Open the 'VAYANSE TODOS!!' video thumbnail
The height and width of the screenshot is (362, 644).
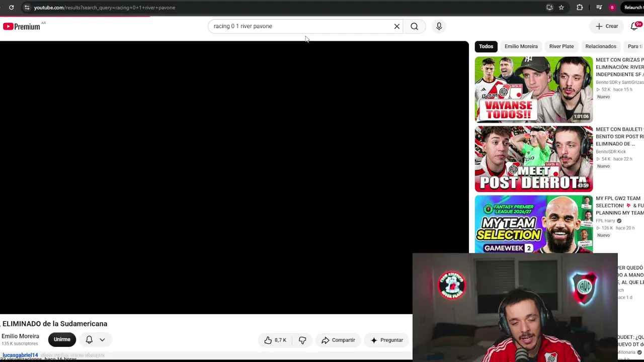coord(534,89)
